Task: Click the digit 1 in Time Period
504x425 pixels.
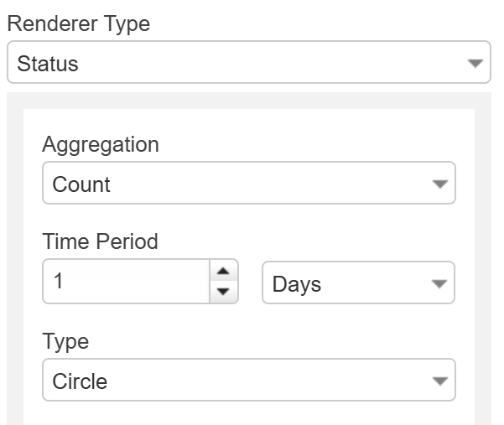Action: point(59,282)
